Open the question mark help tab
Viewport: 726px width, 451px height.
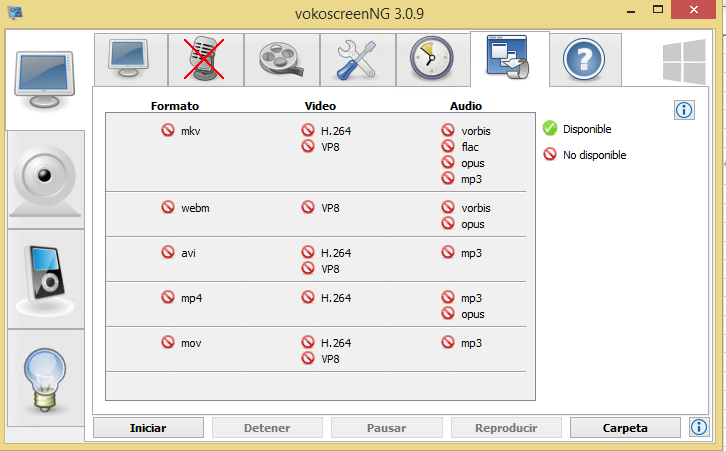(585, 60)
